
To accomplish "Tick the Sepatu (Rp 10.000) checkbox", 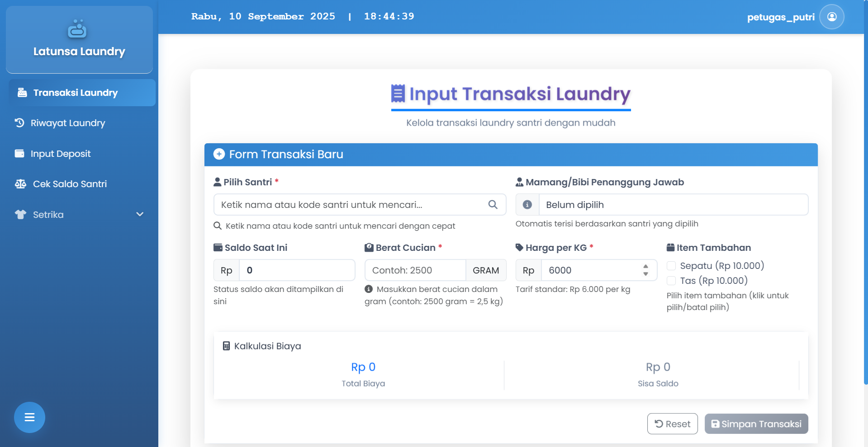I will 671,266.
